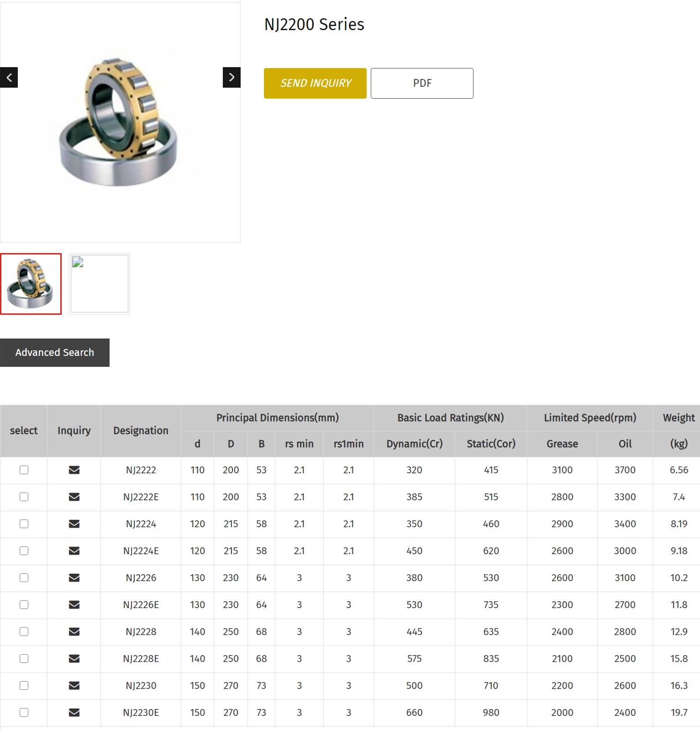Screen dimensions: 700x731
Task: Select the first bearing thumbnail
Action: pos(31,284)
